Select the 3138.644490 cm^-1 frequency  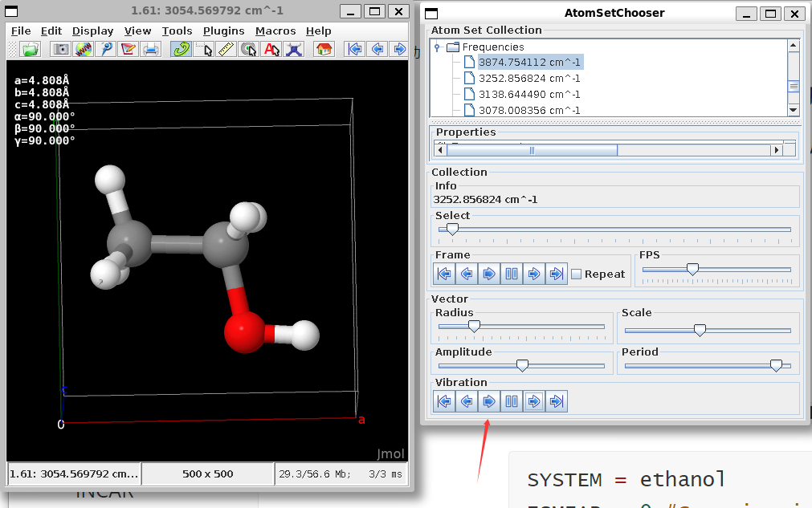click(x=528, y=94)
